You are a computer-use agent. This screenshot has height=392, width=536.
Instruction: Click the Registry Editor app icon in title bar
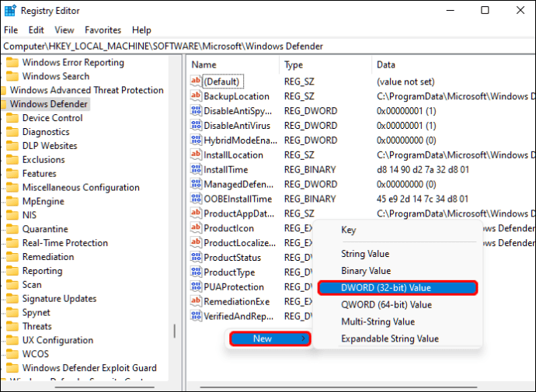click(10, 11)
